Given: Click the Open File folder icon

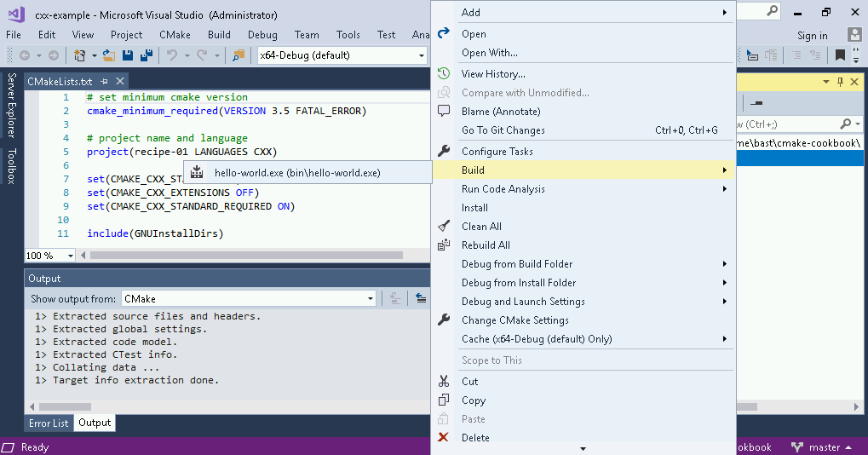Looking at the screenshot, I should (108, 55).
